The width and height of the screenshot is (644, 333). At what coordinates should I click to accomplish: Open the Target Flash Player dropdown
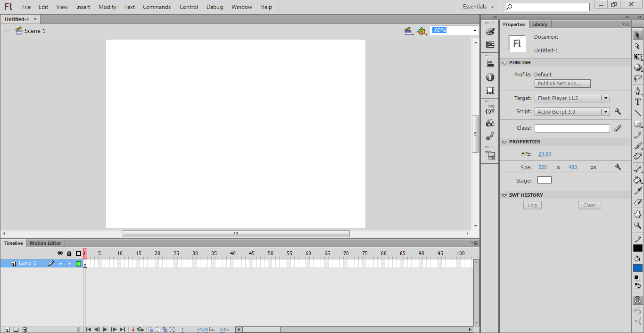pyautogui.click(x=572, y=98)
